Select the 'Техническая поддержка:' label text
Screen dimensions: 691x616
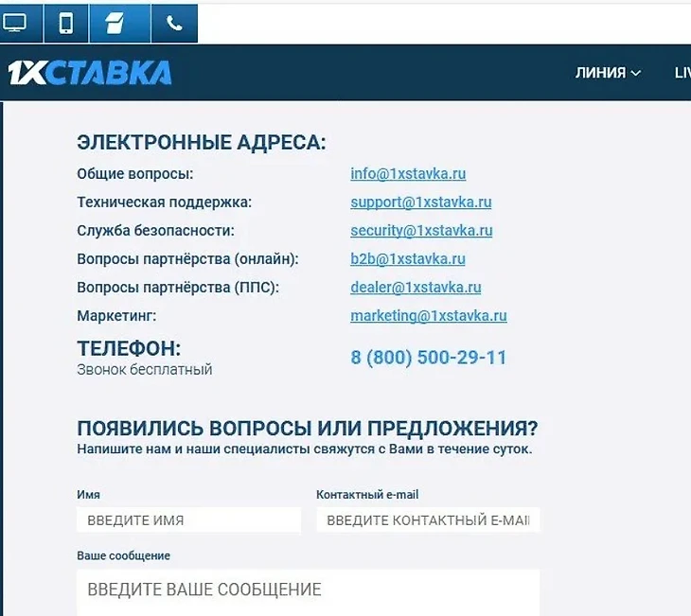click(x=165, y=202)
